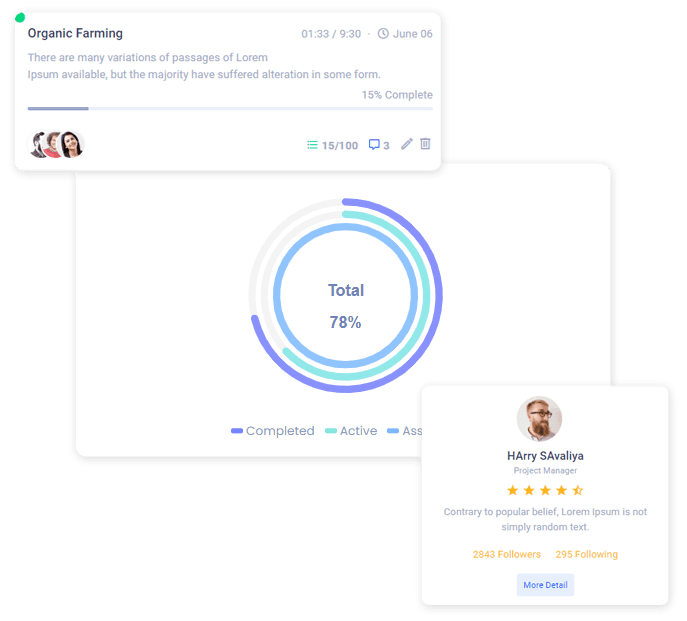Click the pencil edit icon
Image resolution: width=687 pixels, height=621 pixels.
point(407,144)
